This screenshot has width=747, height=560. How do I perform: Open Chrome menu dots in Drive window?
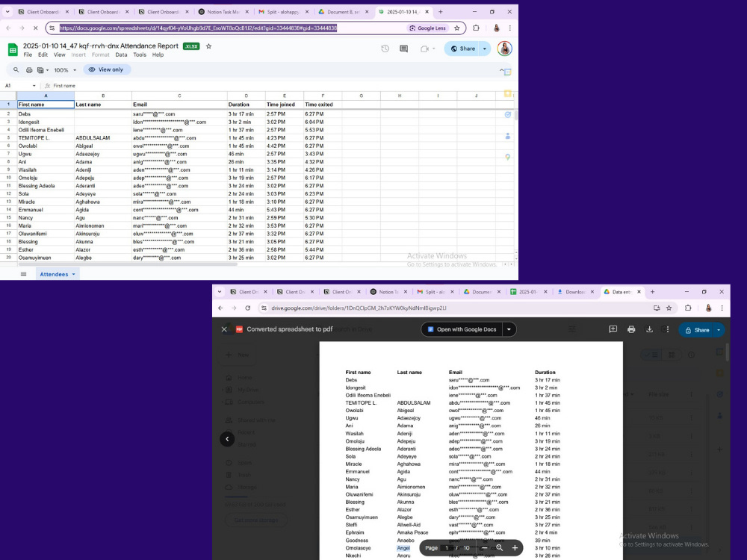coord(722,308)
